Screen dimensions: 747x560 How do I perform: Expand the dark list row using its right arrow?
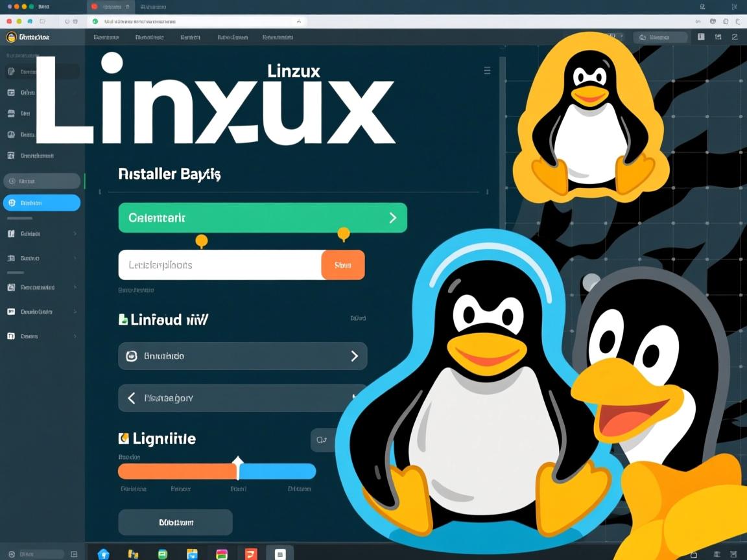coord(354,356)
